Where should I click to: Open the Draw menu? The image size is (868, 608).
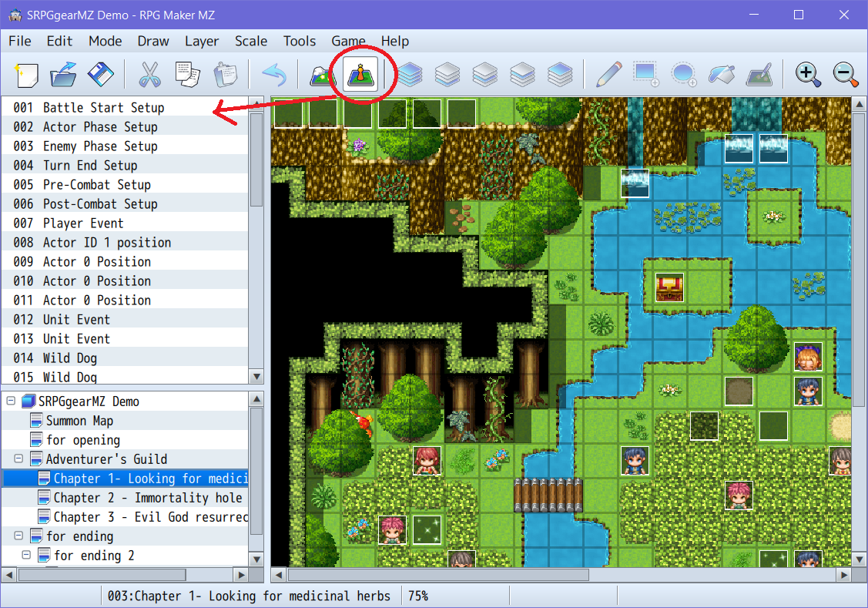tap(153, 41)
